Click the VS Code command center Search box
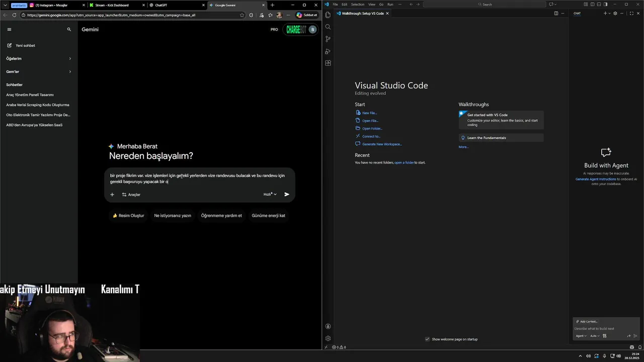 tap(485, 5)
